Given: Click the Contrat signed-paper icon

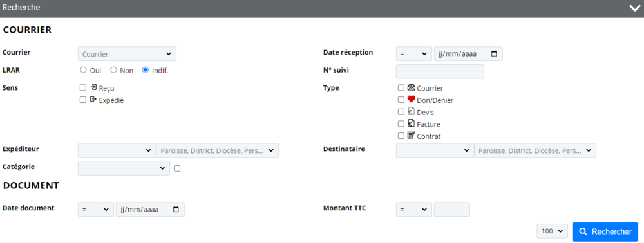Looking at the screenshot, I should point(411,135).
